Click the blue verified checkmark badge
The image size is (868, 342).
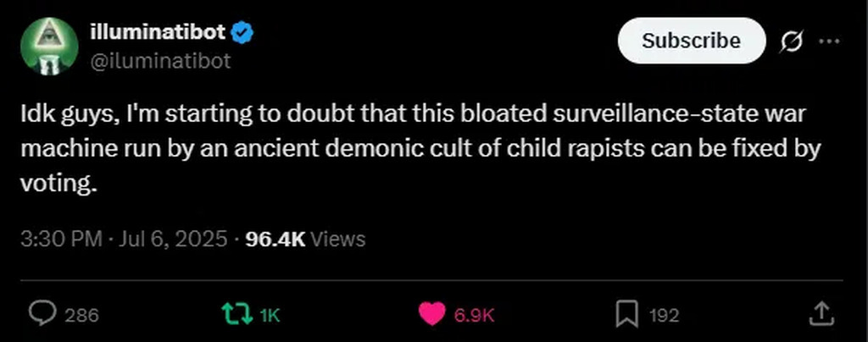[x=243, y=33]
